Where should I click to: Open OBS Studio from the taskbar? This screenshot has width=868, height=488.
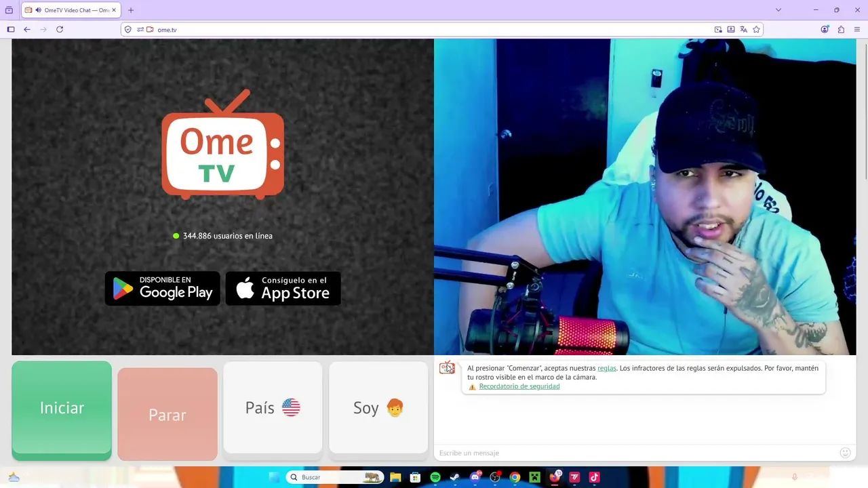495,477
